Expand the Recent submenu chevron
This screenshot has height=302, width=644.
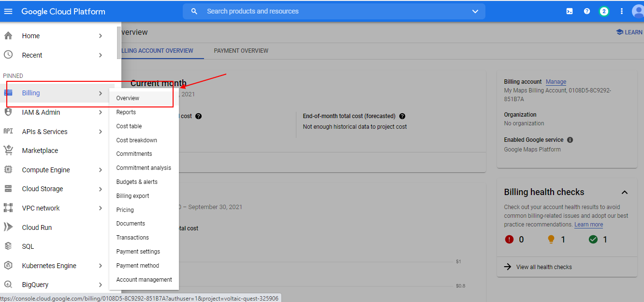(x=101, y=55)
